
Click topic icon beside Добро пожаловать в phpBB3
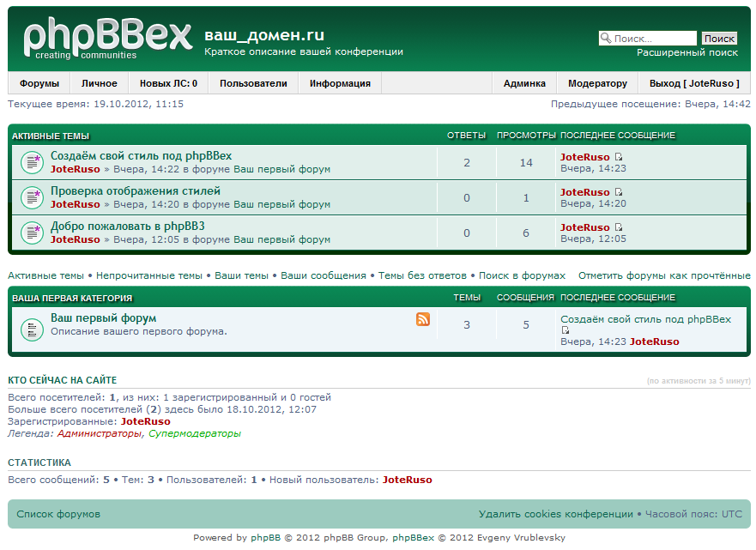[32, 233]
